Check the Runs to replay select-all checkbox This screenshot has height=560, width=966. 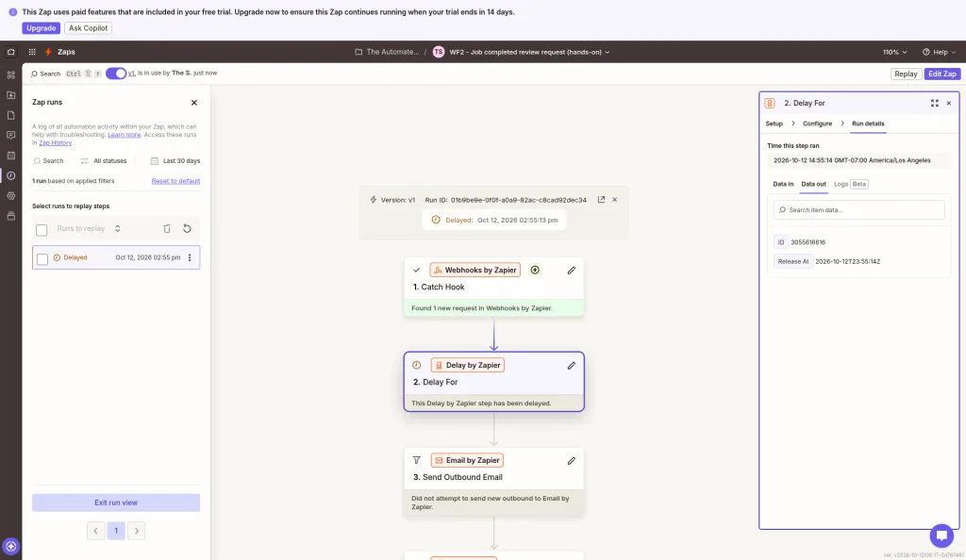click(42, 230)
